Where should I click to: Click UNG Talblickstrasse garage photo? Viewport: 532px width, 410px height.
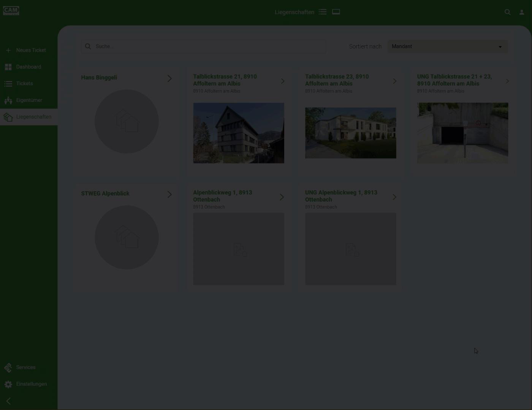462,133
